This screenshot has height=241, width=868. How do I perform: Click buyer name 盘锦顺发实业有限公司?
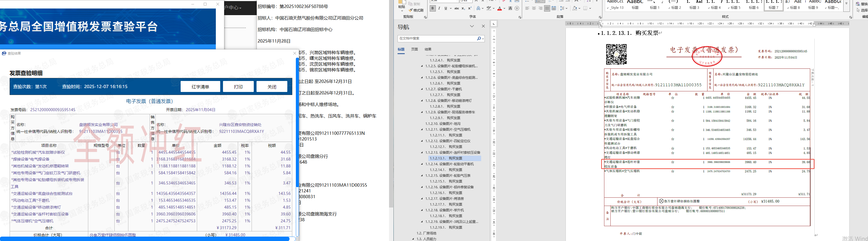point(98,125)
